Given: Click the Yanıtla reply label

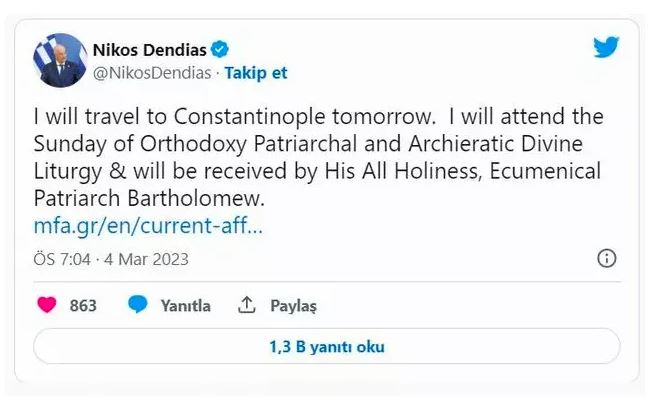Looking at the screenshot, I should point(185,306).
